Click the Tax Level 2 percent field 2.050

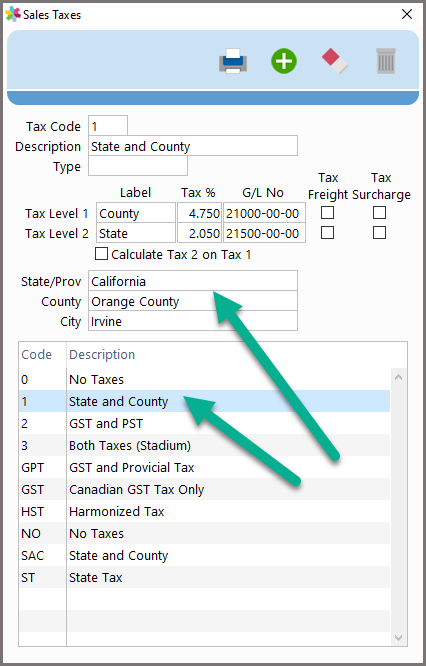(200, 233)
